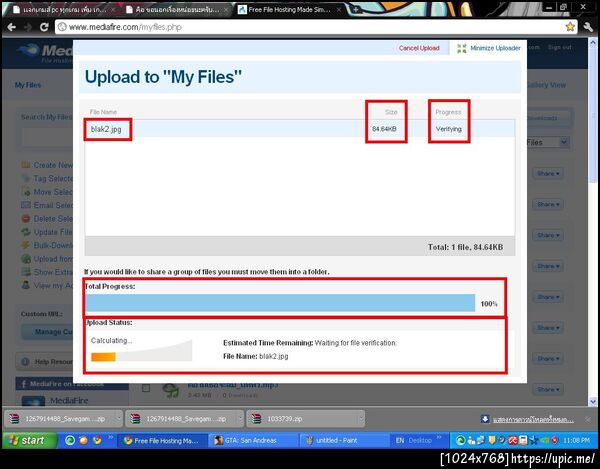Click the Minimize Uploader text

point(495,48)
